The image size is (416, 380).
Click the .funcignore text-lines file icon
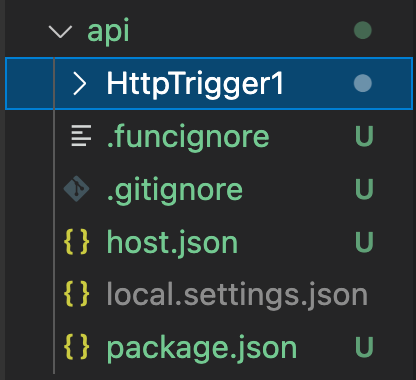(x=81, y=136)
